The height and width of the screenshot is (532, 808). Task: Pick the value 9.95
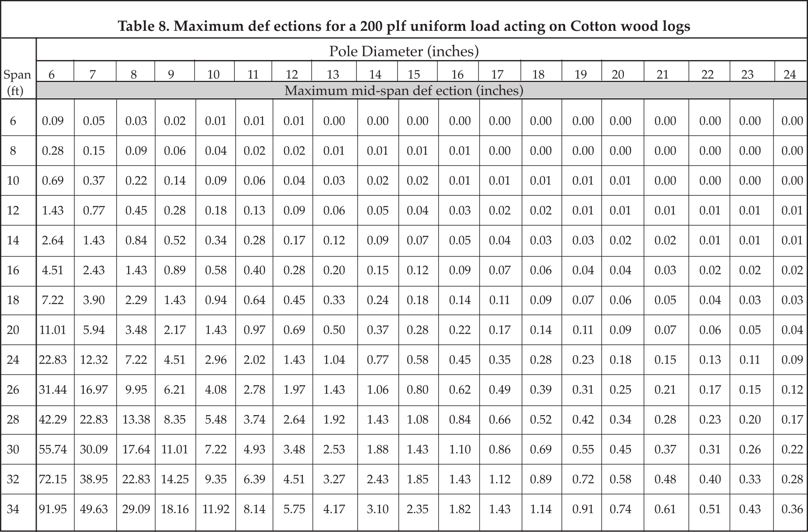coord(136,390)
